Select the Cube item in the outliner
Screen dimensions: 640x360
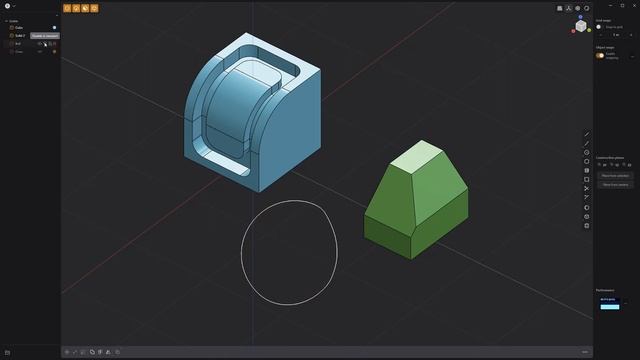tap(19, 28)
